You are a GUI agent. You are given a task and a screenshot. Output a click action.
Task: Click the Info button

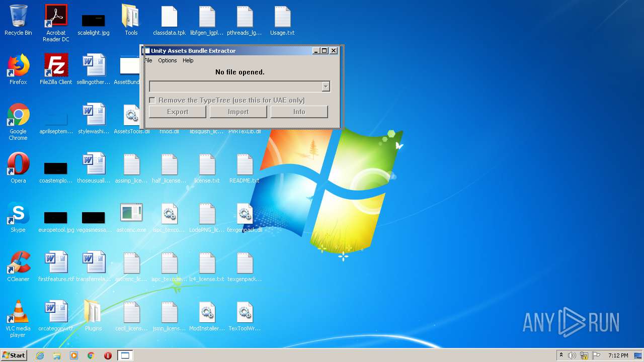click(x=299, y=112)
